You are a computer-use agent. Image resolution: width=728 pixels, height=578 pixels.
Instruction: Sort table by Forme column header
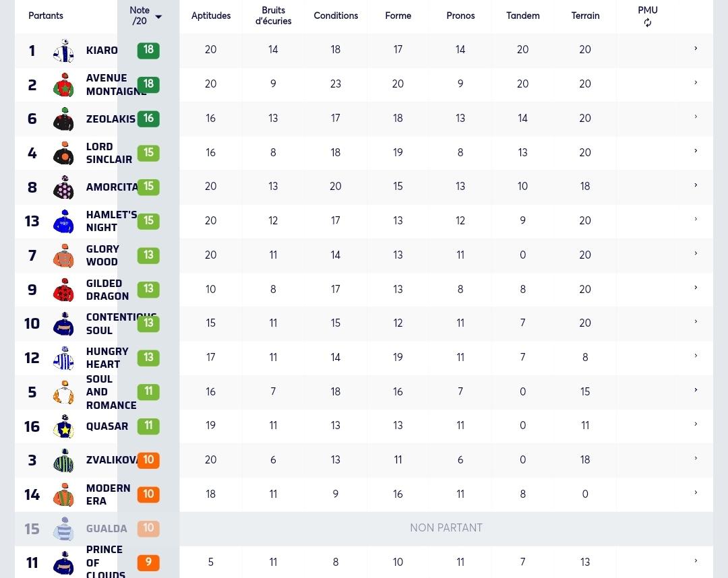398,15
